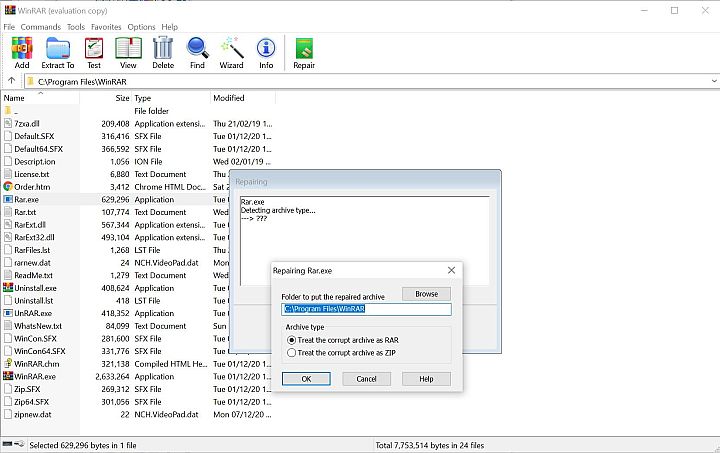This screenshot has width=720, height=453.
Task: Select the Default64.SFX file row
Action: click(x=138, y=149)
